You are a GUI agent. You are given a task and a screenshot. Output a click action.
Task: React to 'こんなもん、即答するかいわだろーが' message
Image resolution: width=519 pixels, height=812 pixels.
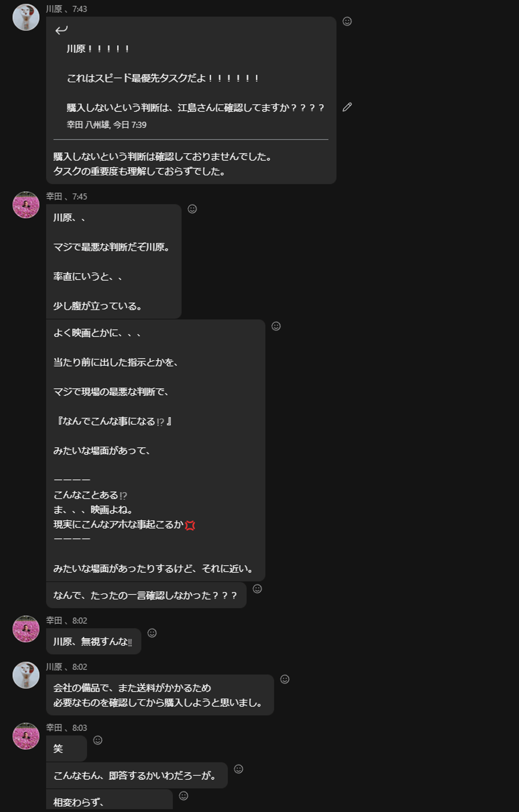[x=239, y=769]
